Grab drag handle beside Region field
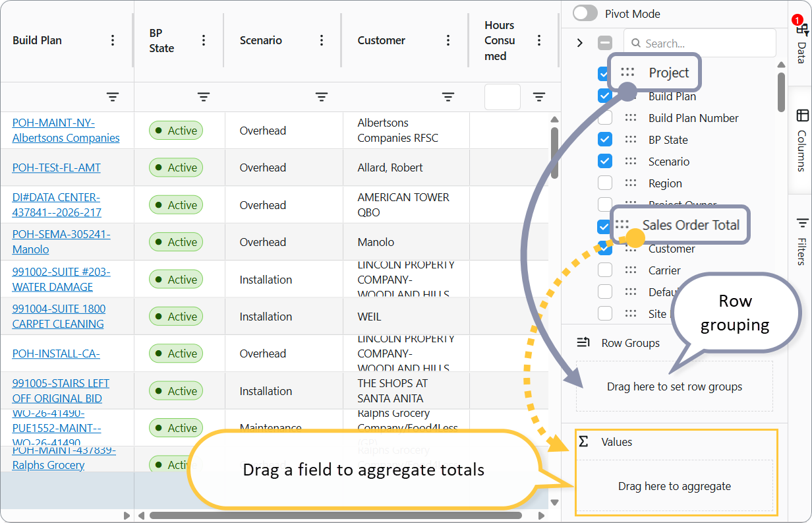The height and width of the screenshot is (523, 812). (x=631, y=183)
